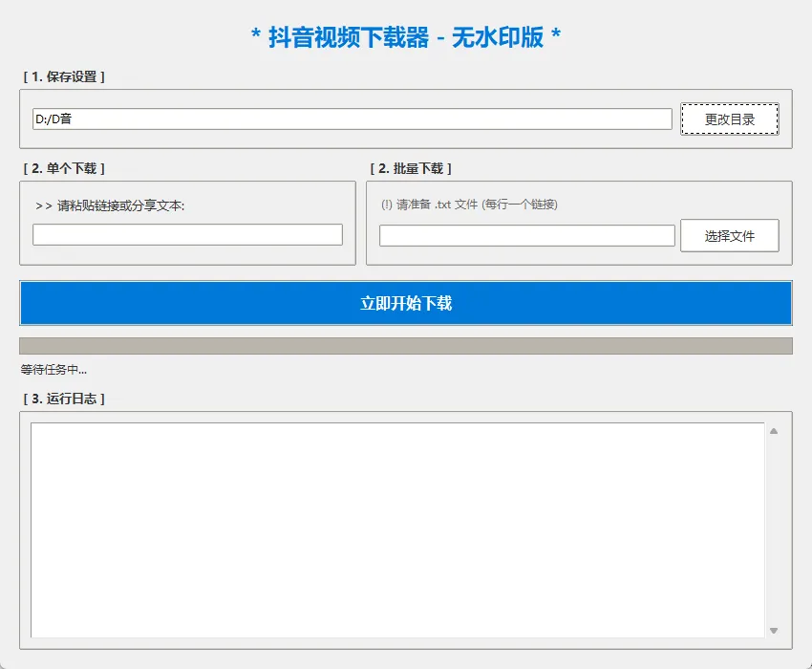The height and width of the screenshot is (669, 812).
Task: Focus the save directory field showing D:/D音
Action: [x=353, y=119]
